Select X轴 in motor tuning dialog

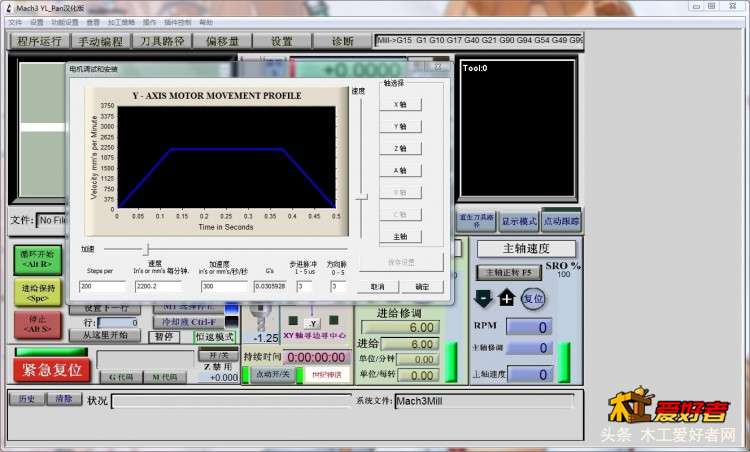400,105
